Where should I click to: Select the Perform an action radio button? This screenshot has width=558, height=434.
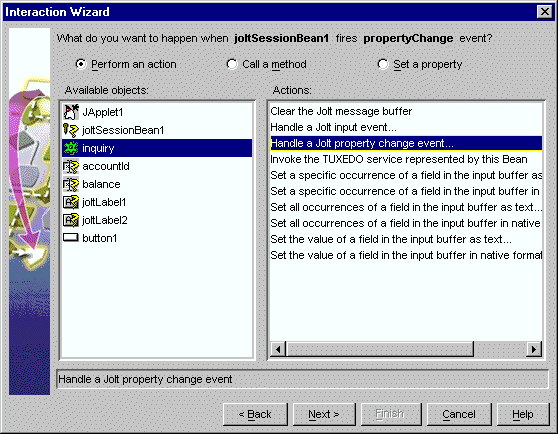click(x=81, y=64)
